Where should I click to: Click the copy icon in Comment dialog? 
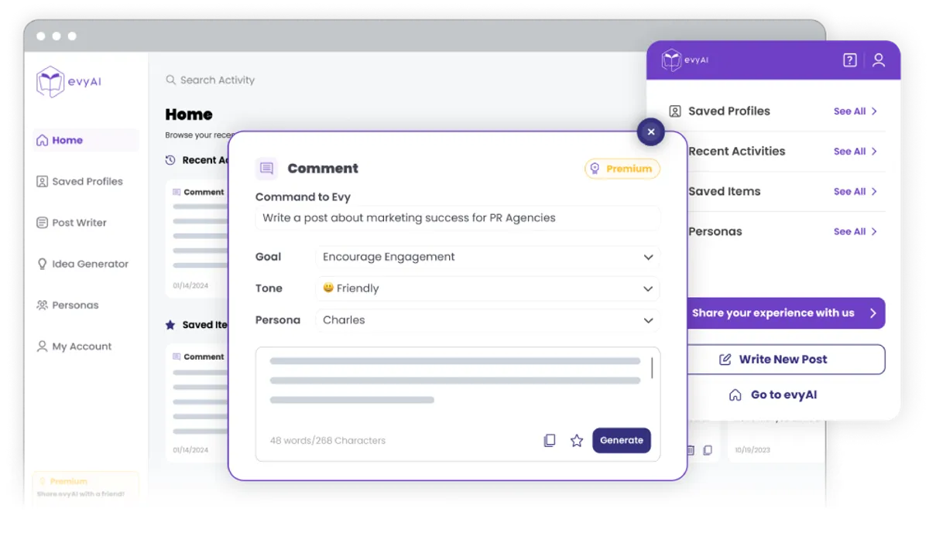pyautogui.click(x=550, y=440)
